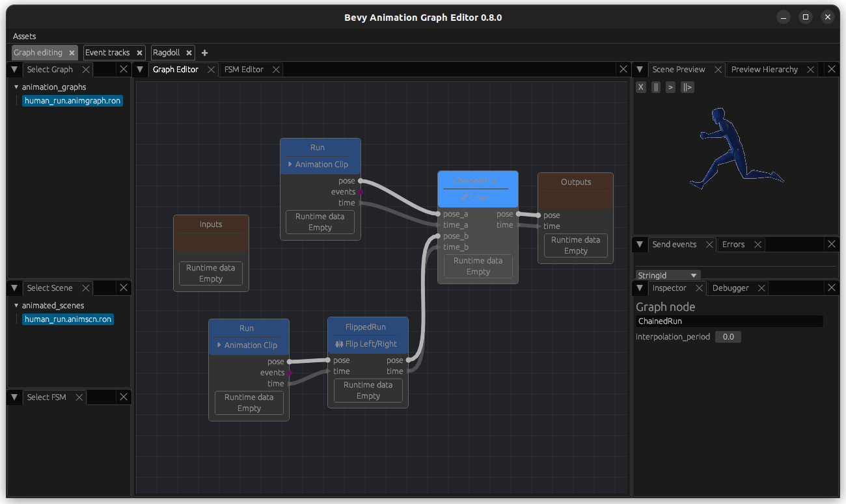Switch to the FSM Editor tab
846x504 pixels.
coord(245,68)
